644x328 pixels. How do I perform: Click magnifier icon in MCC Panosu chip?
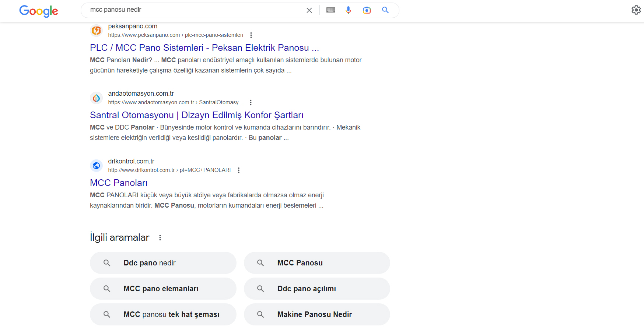point(260,263)
